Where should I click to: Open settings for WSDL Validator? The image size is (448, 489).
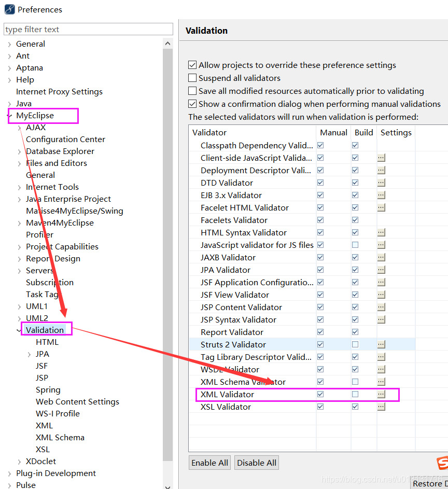tap(381, 369)
